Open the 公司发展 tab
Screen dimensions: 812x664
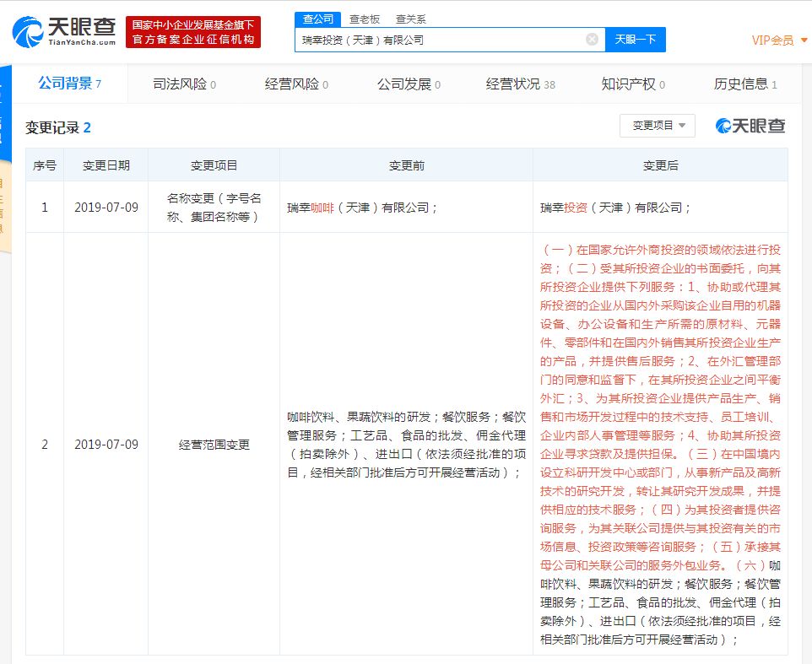pyautogui.click(x=409, y=84)
